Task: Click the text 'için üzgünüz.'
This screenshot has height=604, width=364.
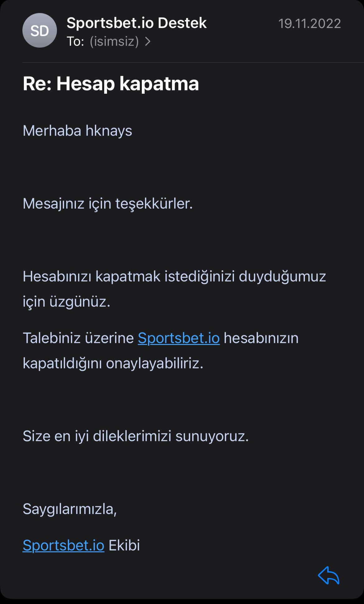Action: tap(67, 302)
